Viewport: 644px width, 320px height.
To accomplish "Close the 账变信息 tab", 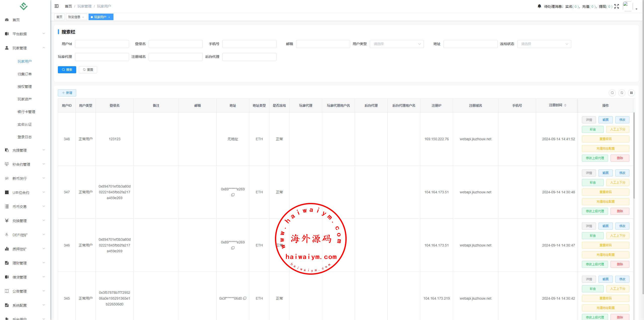I will [x=83, y=17].
